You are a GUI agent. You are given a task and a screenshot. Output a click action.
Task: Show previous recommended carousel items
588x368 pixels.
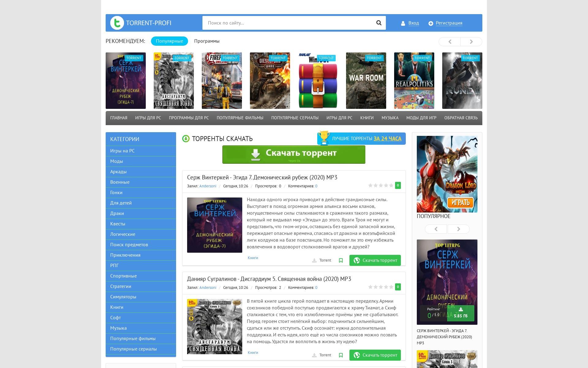450,42
